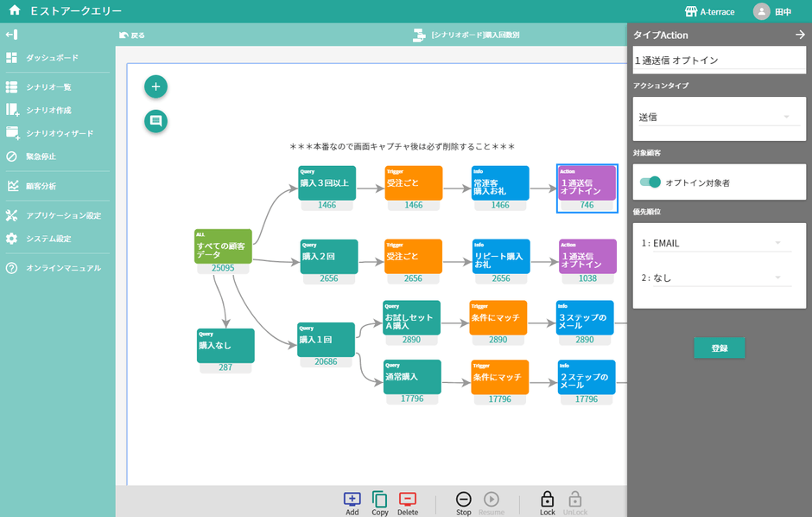The height and width of the screenshot is (517, 812).
Task: Open the comment bubble button on canvas
Action: (x=155, y=122)
